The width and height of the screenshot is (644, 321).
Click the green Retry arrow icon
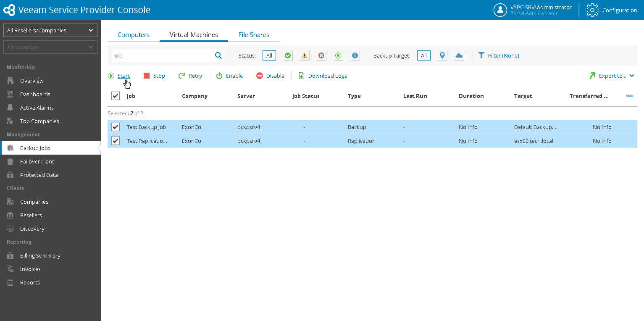pos(181,76)
